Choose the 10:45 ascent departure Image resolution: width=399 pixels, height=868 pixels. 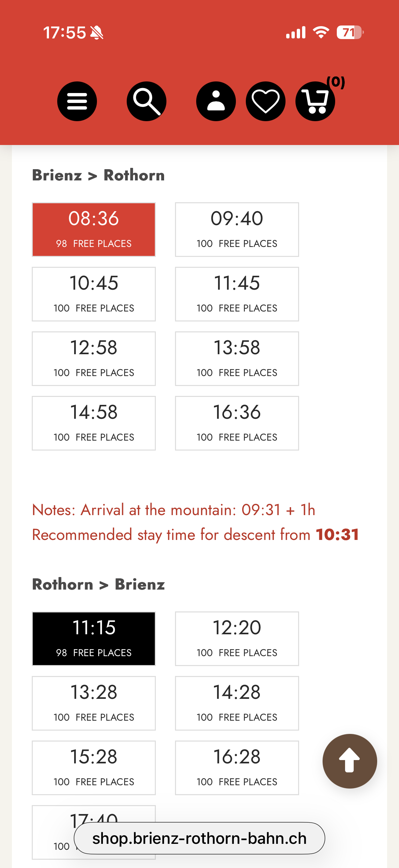pyautogui.click(x=94, y=294)
